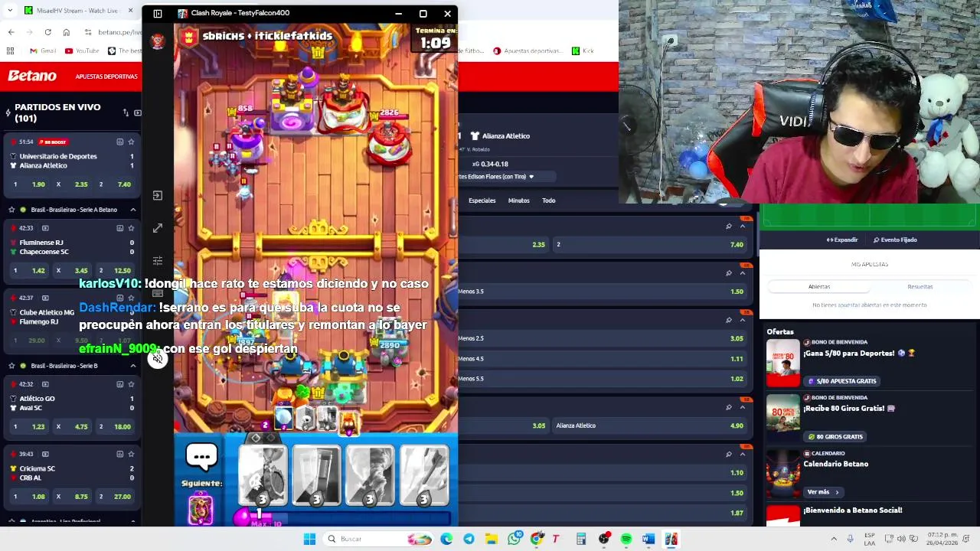
Task: Collapse the Brasileirao Serie B league
Action: pos(132,365)
